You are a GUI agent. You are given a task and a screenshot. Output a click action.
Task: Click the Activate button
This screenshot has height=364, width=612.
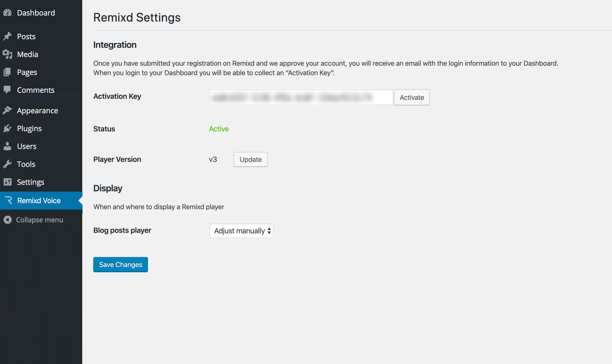pyautogui.click(x=412, y=98)
